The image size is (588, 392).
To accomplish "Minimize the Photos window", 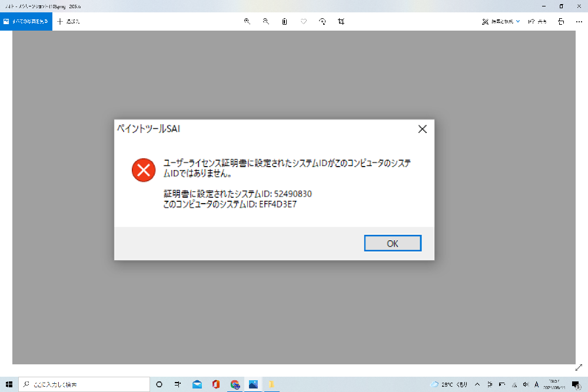I will [x=544, y=6].
